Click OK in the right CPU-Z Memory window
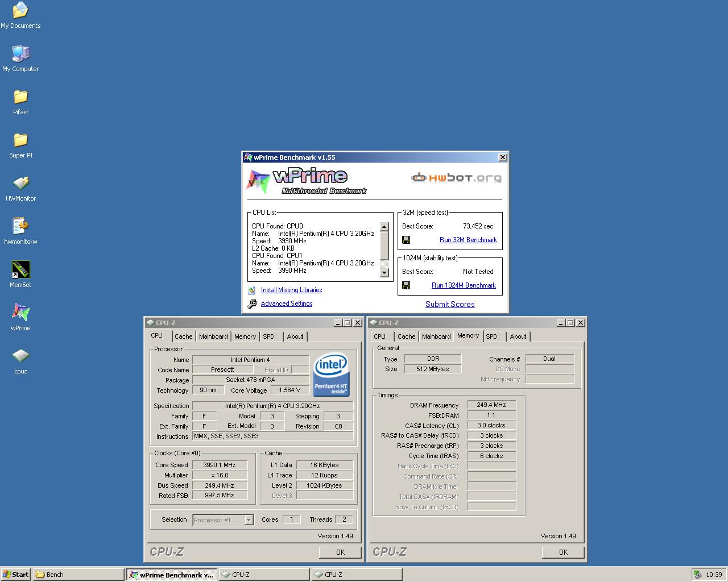The image size is (728, 582). (563, 552)
